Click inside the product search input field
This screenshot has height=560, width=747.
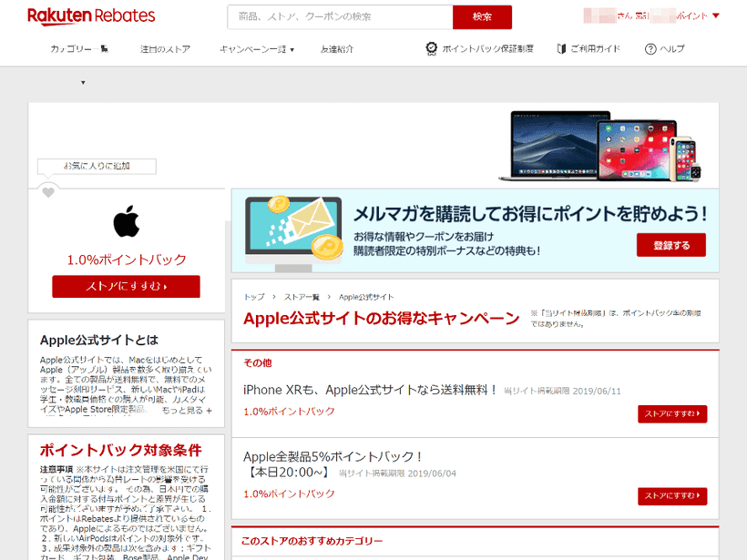point(337,16)
